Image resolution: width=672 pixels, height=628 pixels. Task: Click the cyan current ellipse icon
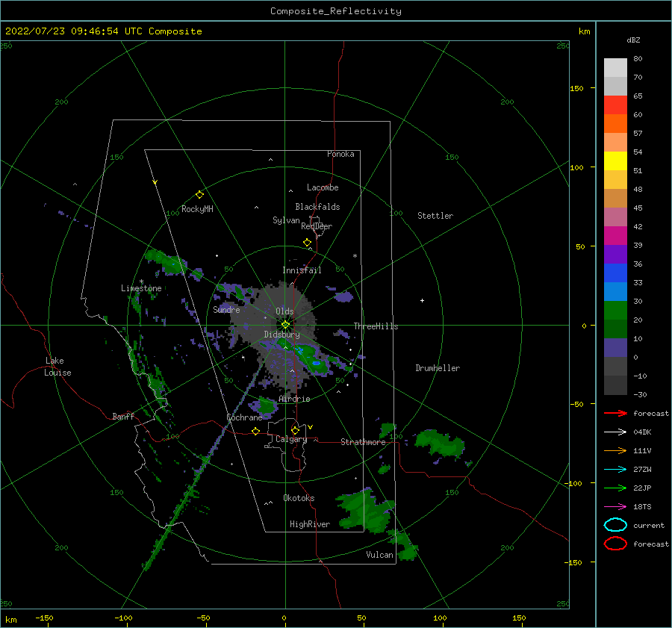coord(615,525)
